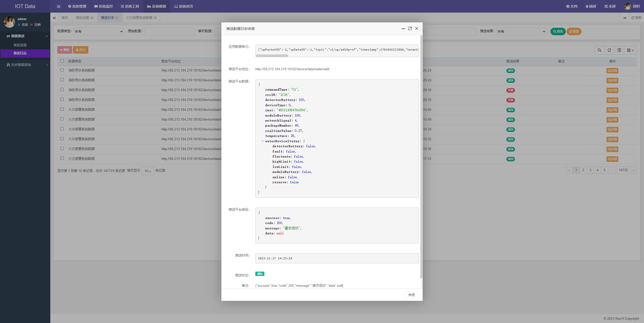Click the 推送时间 field in dialog
Viewport: 644px width, 323px height.
coord(337,258)
